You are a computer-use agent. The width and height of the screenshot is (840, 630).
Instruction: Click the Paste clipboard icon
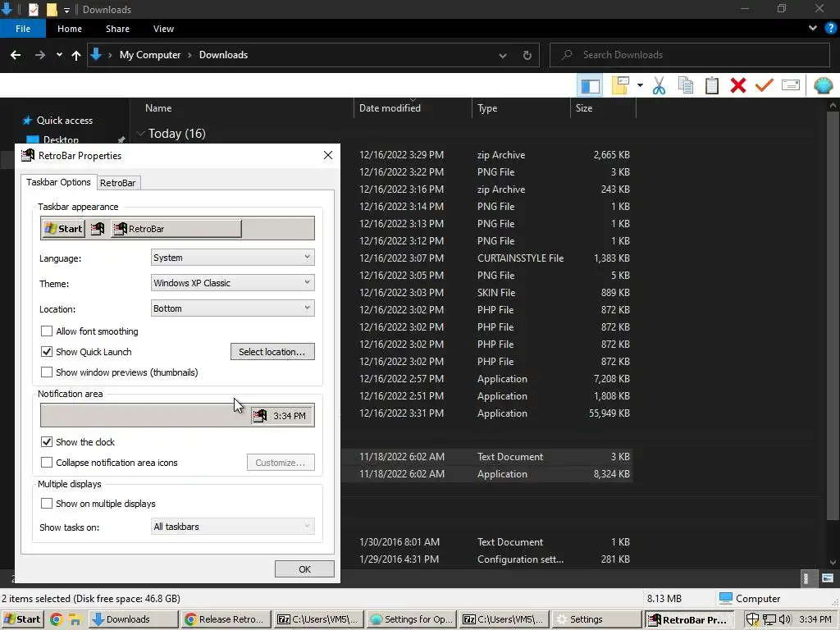pyautogui.click(x=712, y=85)
